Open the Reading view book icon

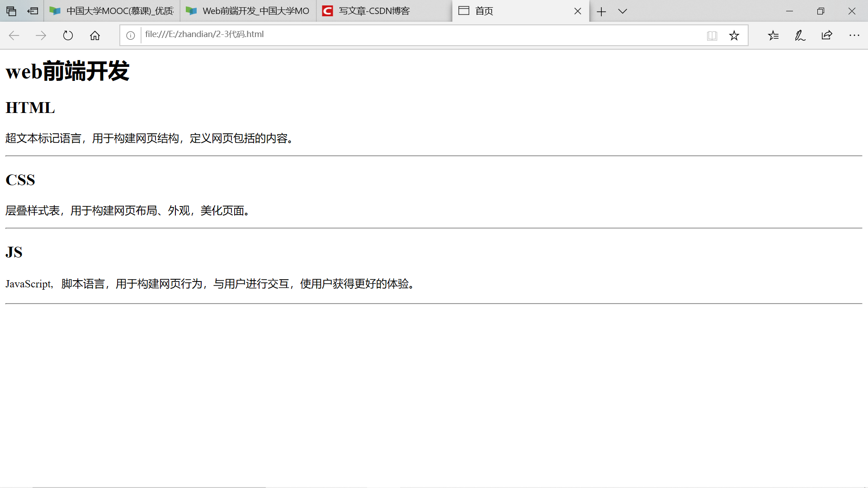712,36
